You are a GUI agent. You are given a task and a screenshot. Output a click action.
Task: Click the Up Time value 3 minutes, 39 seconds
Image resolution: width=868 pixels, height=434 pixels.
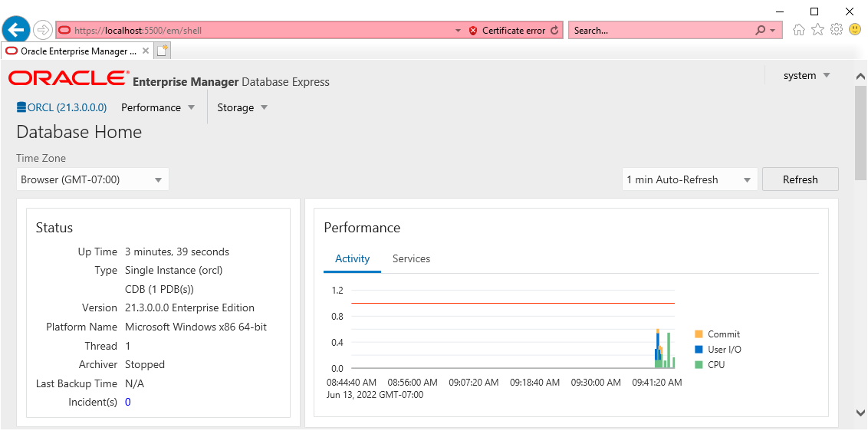[x=177, y=252]
